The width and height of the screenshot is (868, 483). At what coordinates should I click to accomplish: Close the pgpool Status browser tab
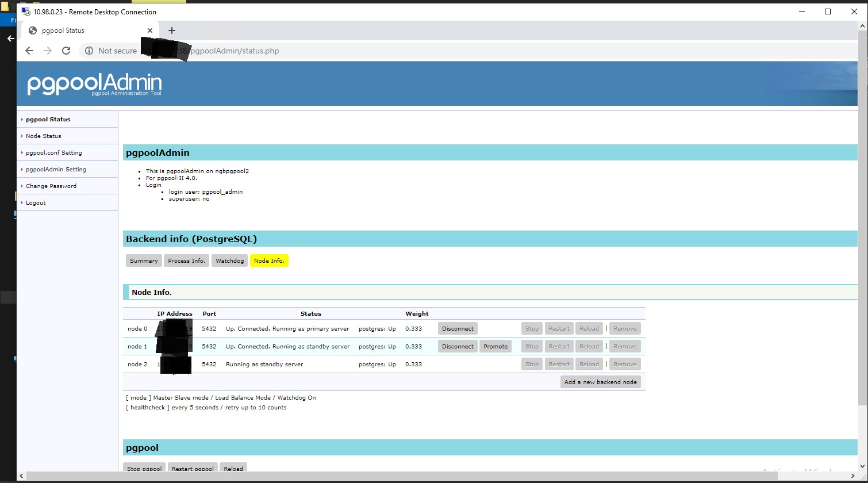(150, 30)
